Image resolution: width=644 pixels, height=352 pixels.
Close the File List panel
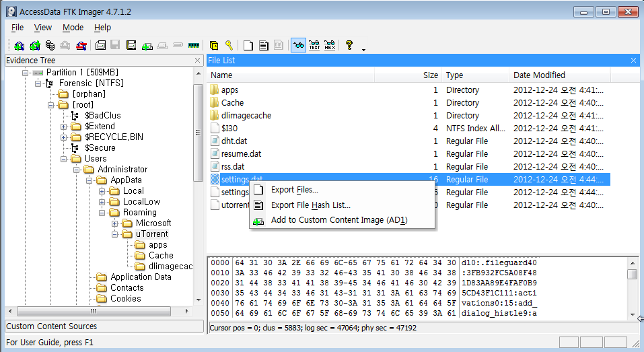pos(633,61)
